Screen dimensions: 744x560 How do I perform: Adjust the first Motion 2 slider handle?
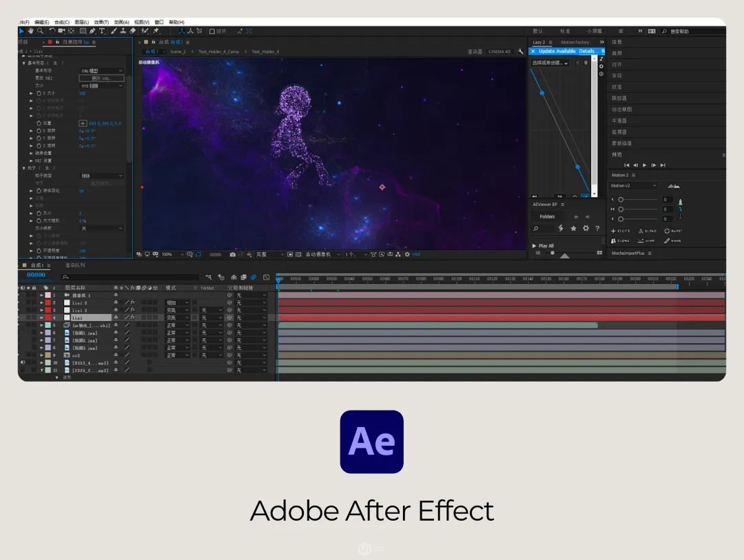point(621,200)
